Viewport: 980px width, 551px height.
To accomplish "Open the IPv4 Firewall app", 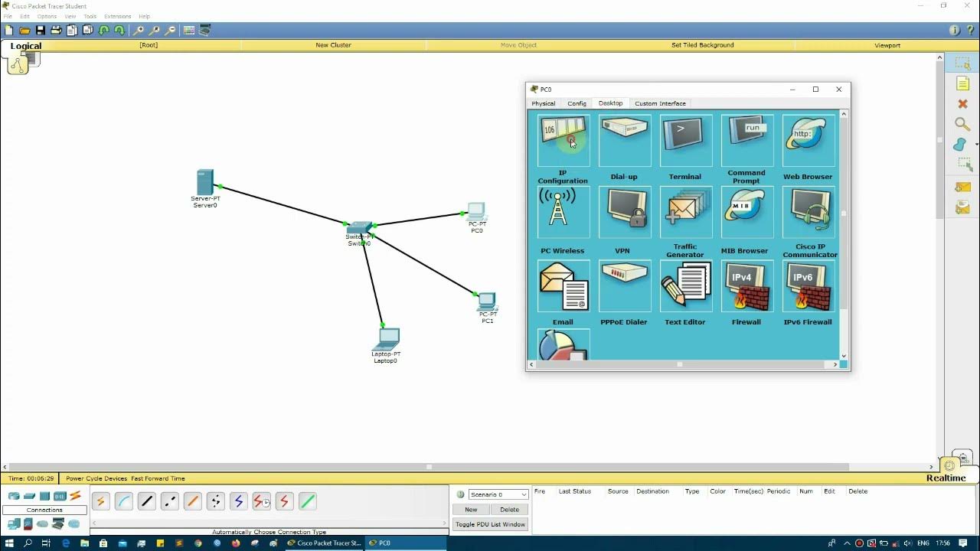I will click(x=746, y=286).
